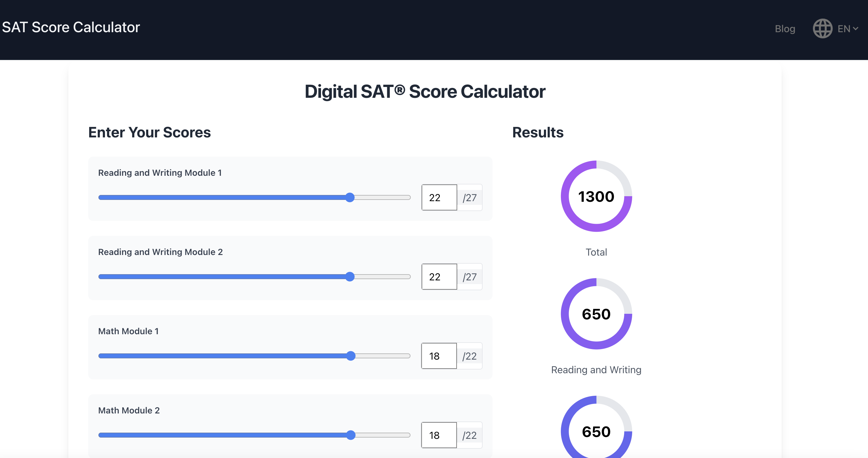Adjust the Math Module 1 slider
This screenshot has height=458, width=868.
(x=351, y=356)
